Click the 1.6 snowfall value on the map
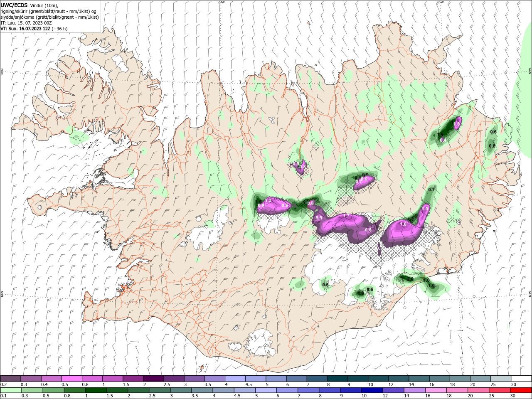 point(403,224)
